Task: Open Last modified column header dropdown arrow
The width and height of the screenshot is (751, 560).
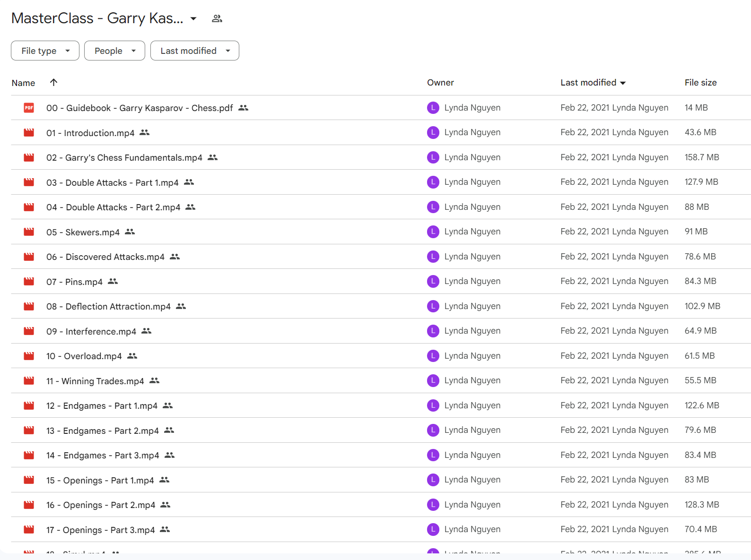Action: pyautogui.click(x=623, y=83)
